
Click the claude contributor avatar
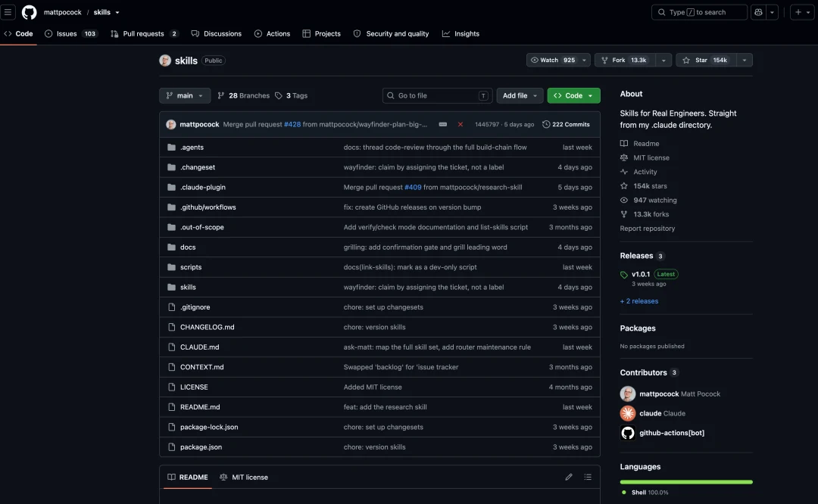pos(628,413)
